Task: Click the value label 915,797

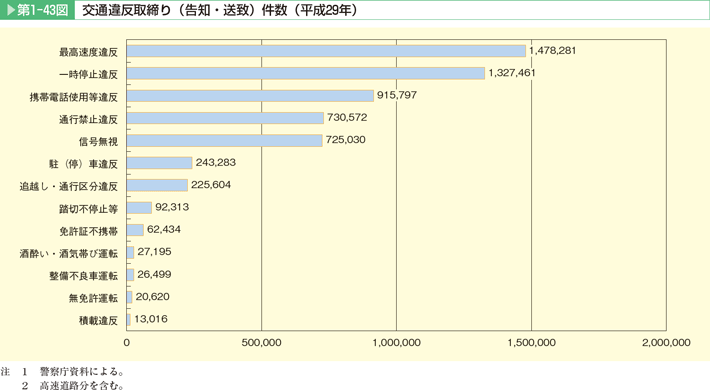Action: click(x=397, y=95)
